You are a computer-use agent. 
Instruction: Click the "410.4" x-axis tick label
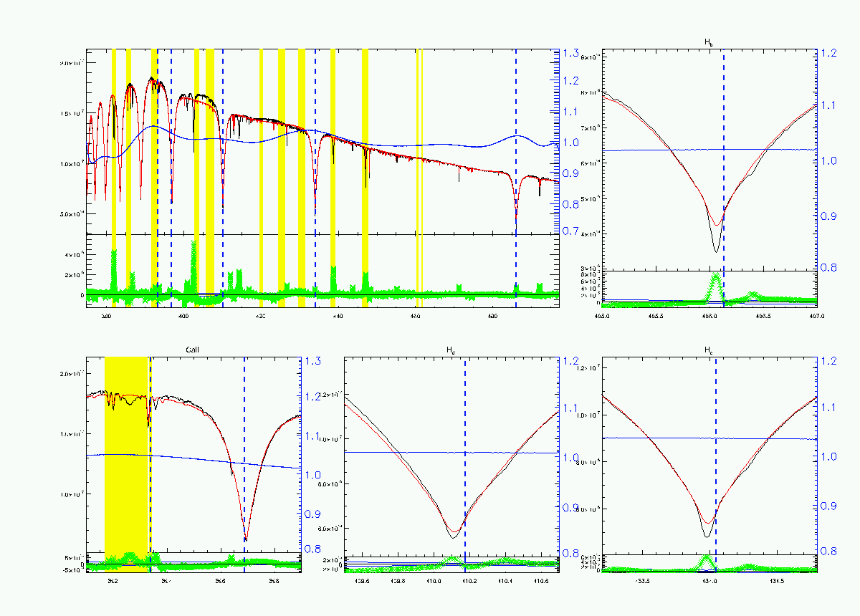(x=505, y=581)
